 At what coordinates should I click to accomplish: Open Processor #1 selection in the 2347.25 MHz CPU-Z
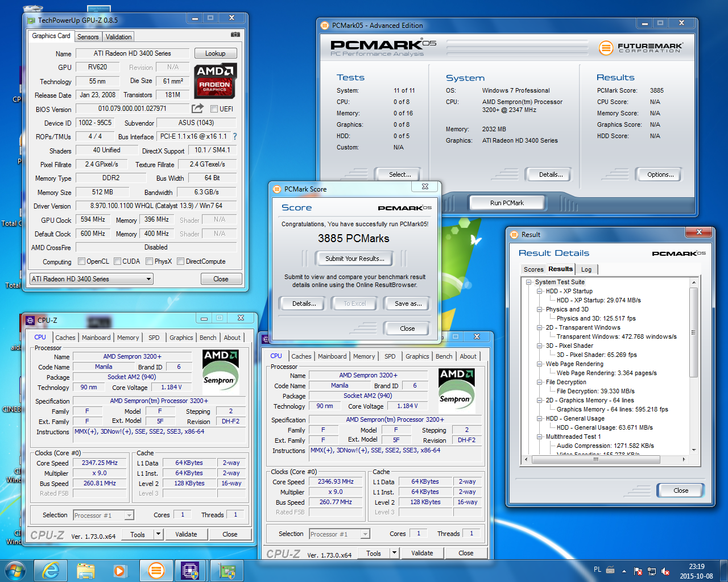(104, 516)
